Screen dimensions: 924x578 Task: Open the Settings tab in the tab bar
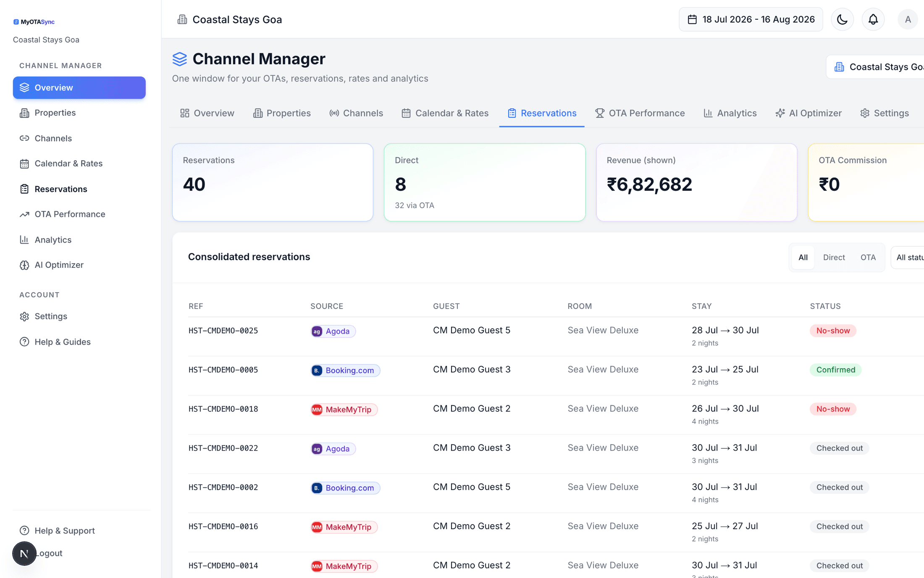885,113
